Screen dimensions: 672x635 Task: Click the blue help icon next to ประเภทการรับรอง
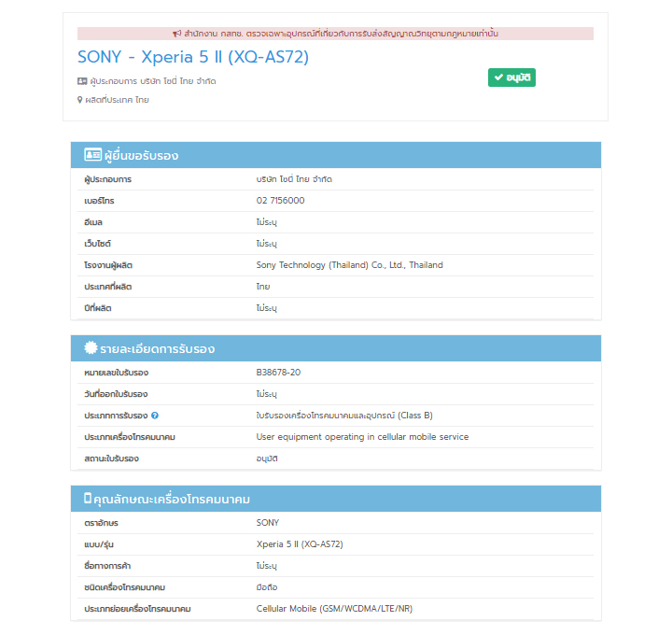click(x=155, y=416)
